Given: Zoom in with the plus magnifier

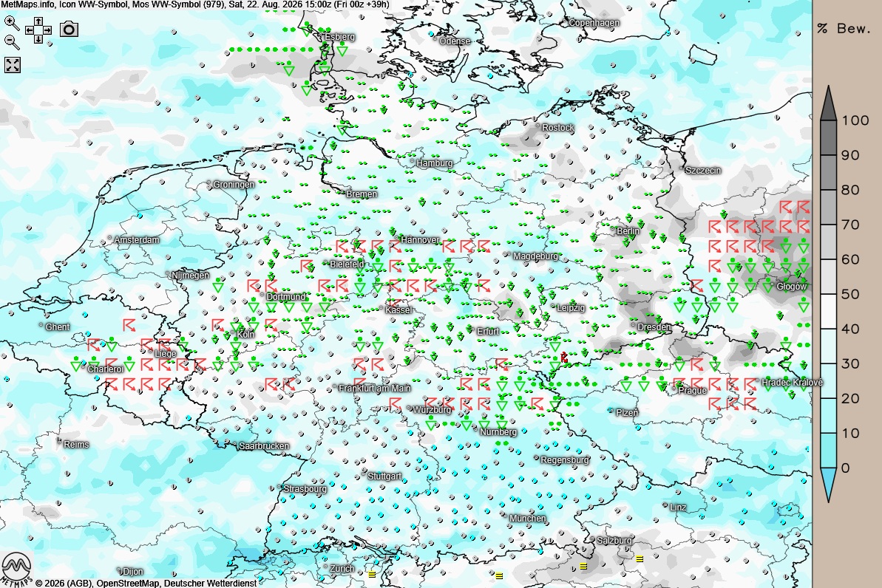Looking at the screenshot, I should [11, 23].
